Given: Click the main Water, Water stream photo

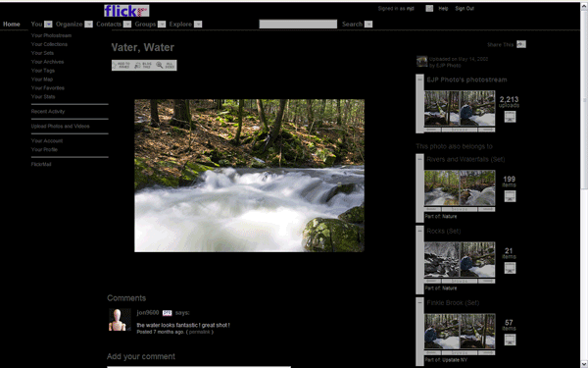Looking at the screenshot, I should [249, 176].
